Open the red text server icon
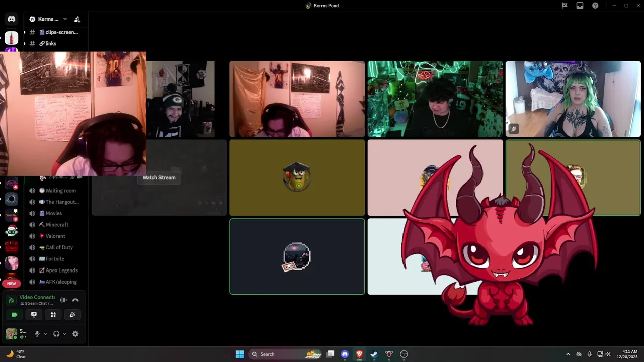This screenshot has height=362, width=644. (x=11, y=247)
